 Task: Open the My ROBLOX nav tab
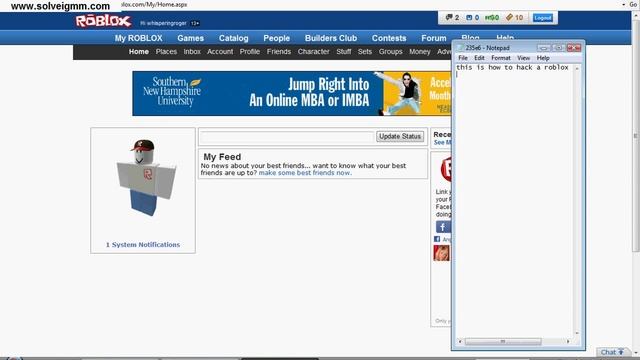tap(138, 38)
